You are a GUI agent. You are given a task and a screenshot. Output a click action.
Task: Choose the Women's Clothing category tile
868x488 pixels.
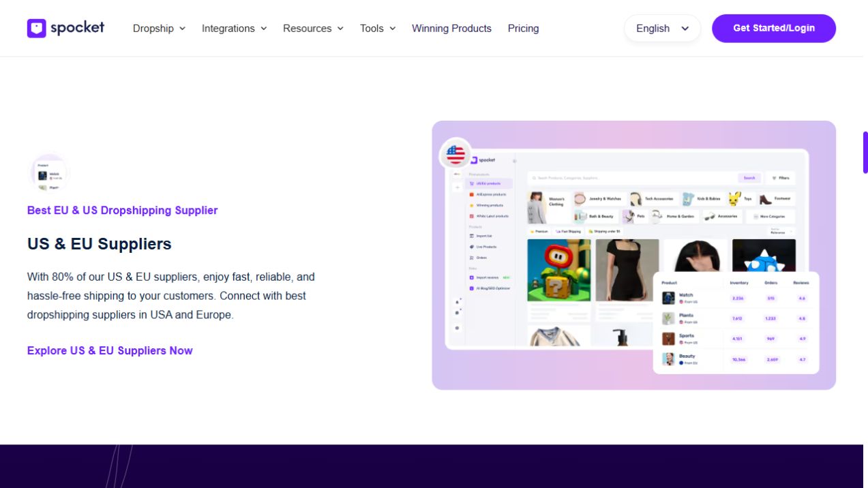[x=548, y=208]
